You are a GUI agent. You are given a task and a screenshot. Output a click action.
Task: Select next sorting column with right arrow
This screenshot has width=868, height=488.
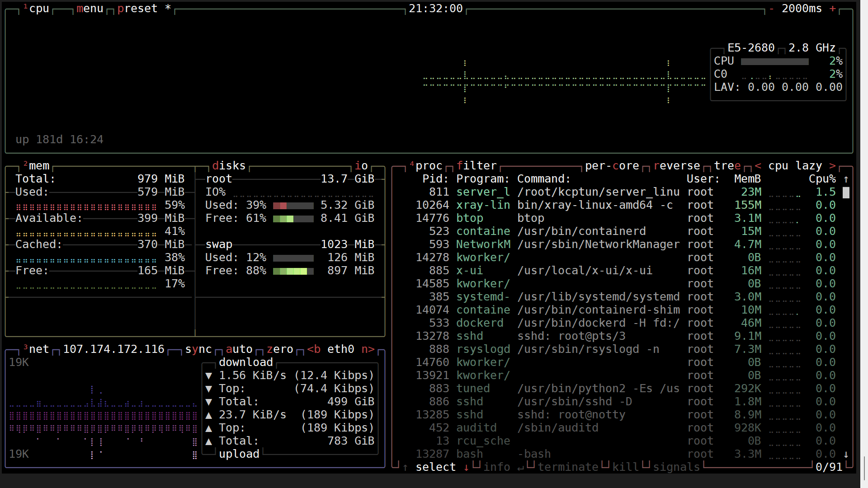[x=832, y=166]
